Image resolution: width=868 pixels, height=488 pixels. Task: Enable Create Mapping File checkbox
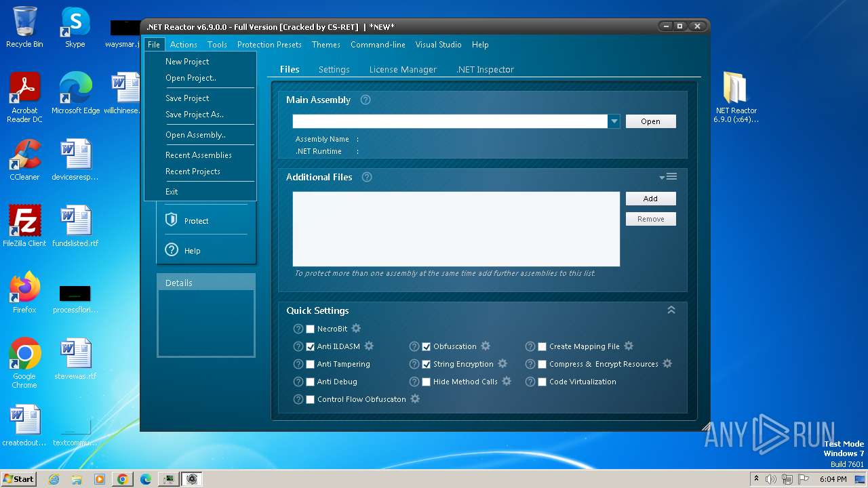(542, 346)
